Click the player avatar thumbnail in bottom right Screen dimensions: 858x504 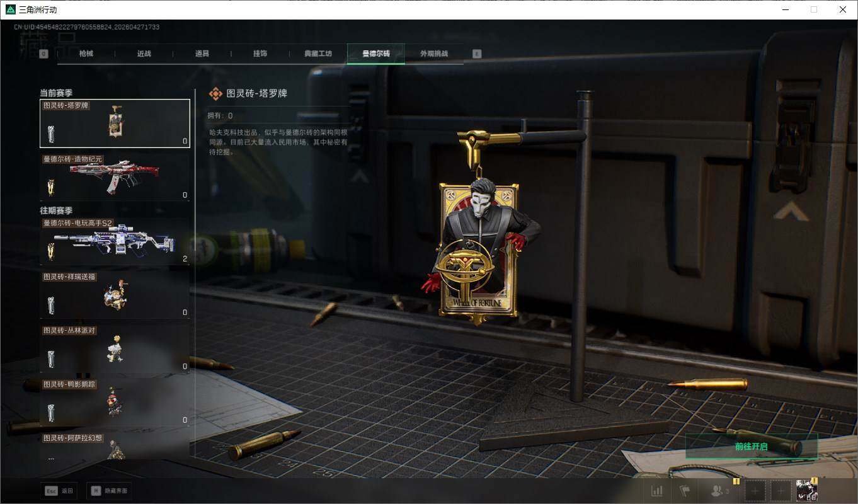[x=807, y=490]
